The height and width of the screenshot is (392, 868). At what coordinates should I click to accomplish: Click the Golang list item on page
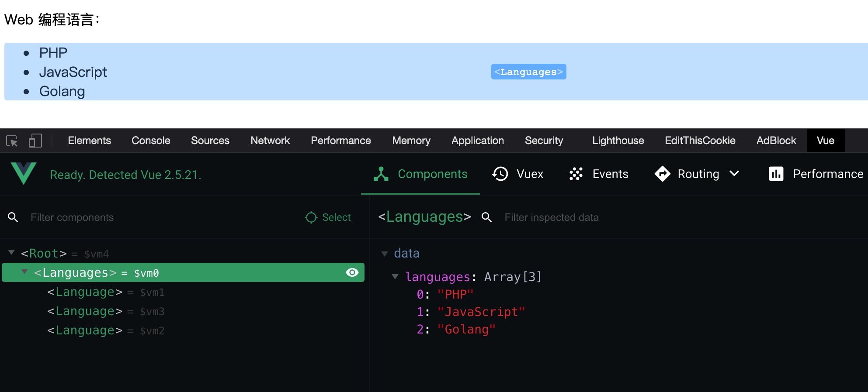[62, 91]
